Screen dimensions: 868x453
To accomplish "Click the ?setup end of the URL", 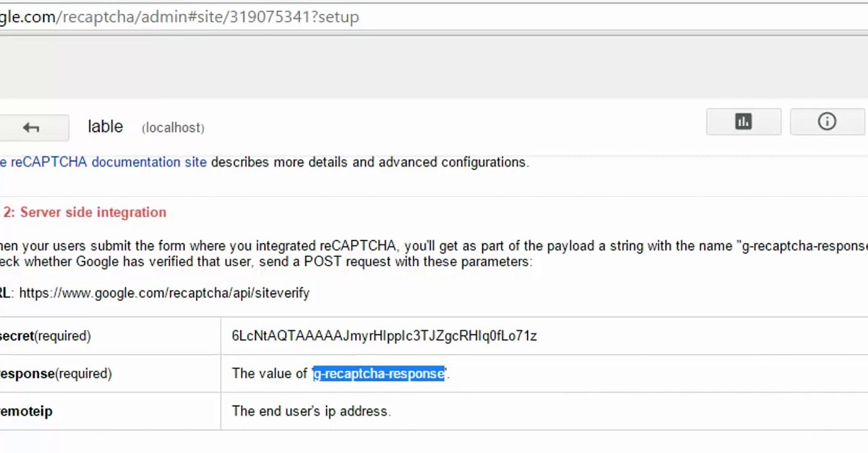I will pos(334,17).
